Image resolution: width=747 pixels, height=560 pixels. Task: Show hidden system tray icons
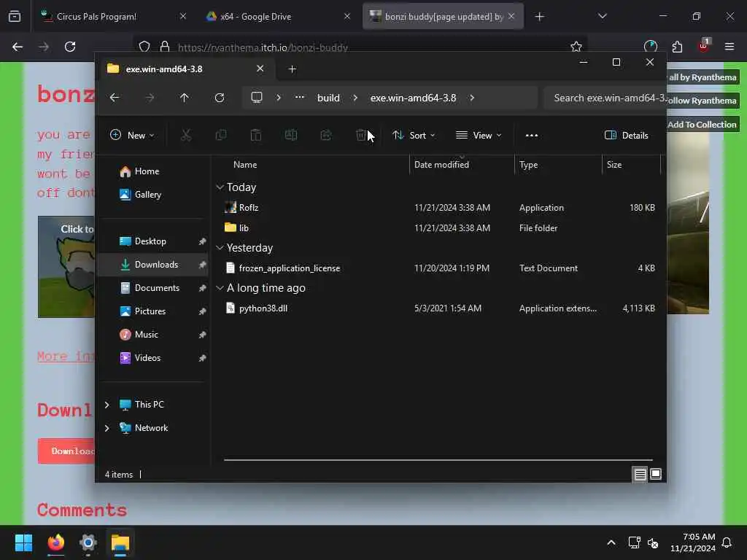(611, 542)
